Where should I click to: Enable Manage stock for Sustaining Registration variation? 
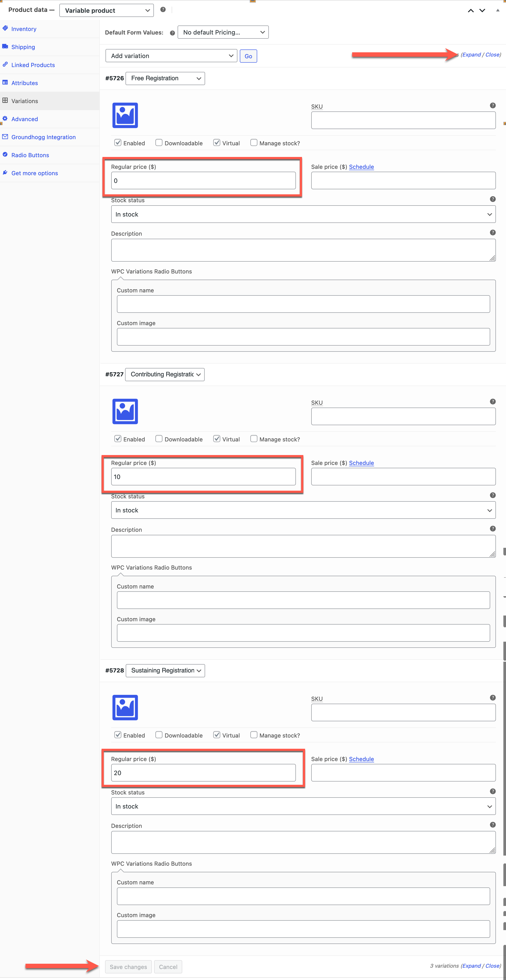click(x=254, y=735)
